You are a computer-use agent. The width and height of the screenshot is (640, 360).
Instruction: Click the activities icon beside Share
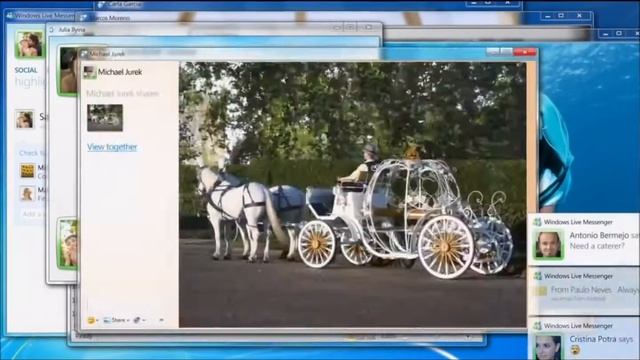137,320
